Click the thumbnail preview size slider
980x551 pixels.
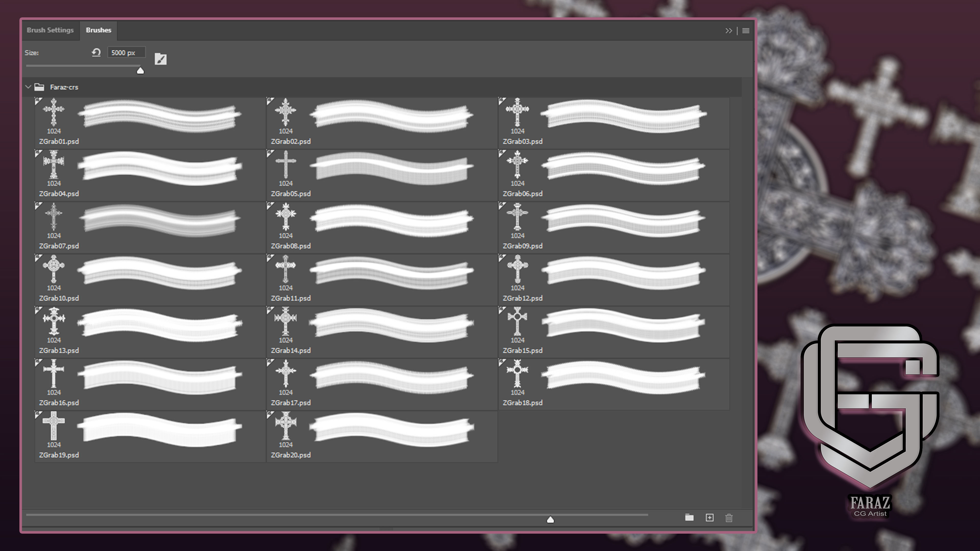(550, 519)
